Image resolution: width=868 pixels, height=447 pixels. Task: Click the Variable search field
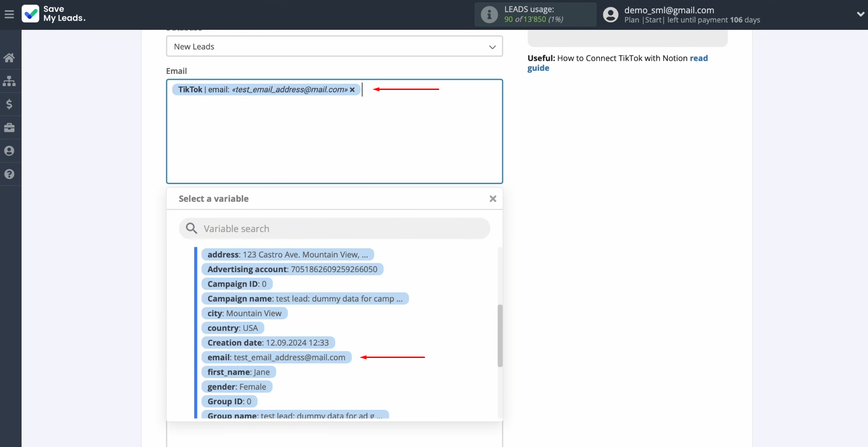[335, 229]
